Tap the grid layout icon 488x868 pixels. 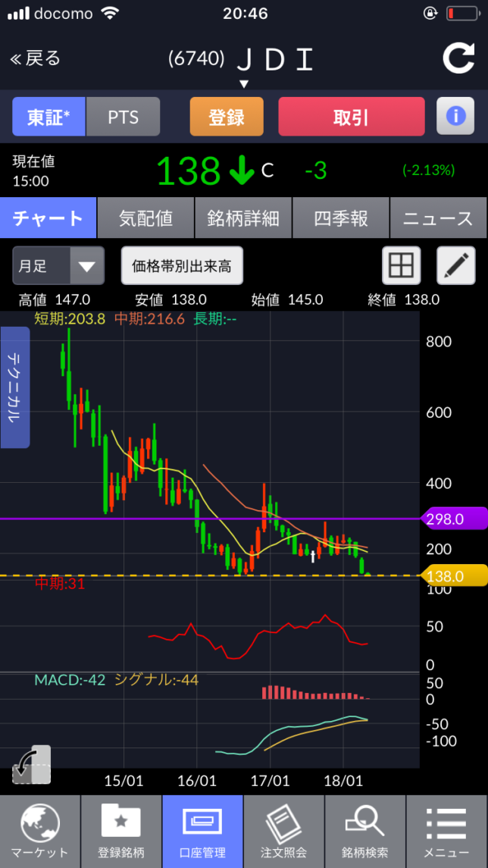pyautogui.click(x=400, y=266)
